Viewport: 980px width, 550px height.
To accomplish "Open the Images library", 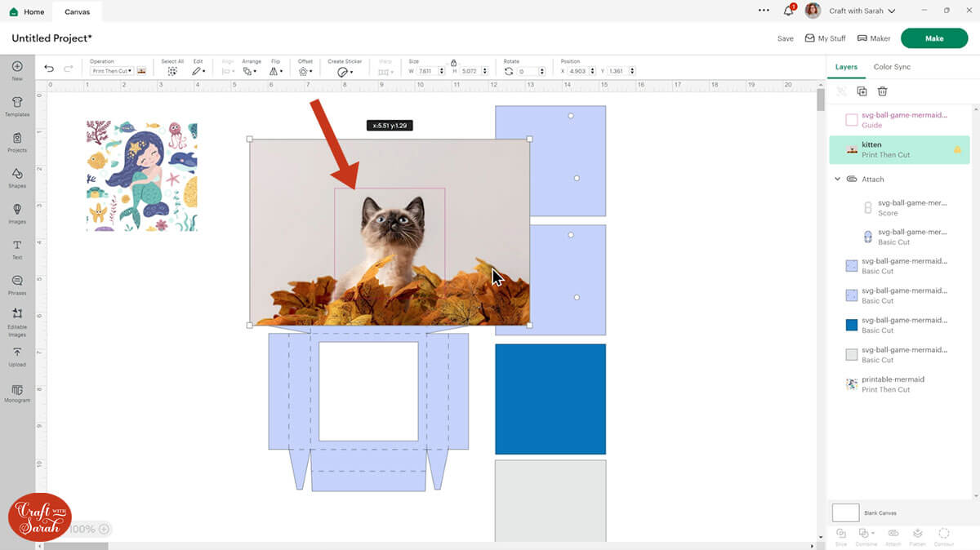I will pyautogui.click(x=17, y=213).
